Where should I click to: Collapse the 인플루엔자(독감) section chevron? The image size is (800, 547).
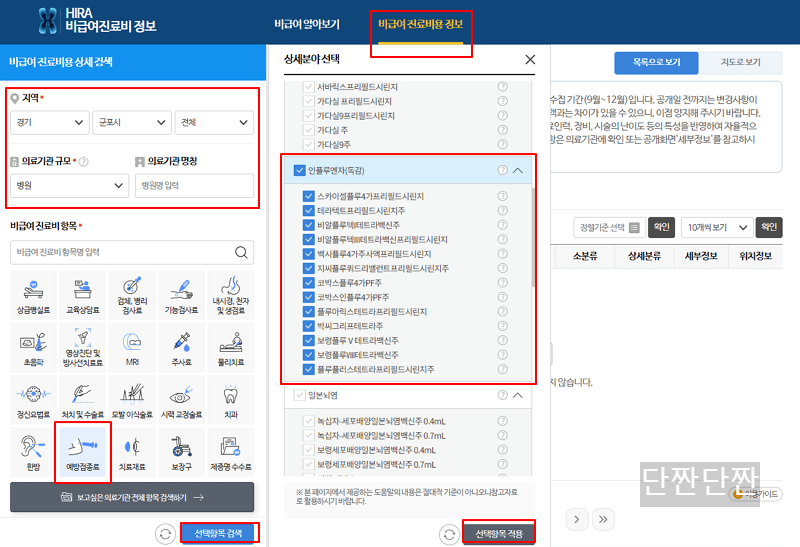[518, 170]
